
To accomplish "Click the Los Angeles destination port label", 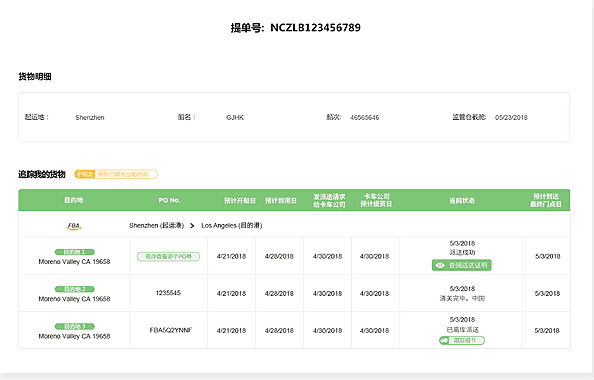I will click(231, 225).
